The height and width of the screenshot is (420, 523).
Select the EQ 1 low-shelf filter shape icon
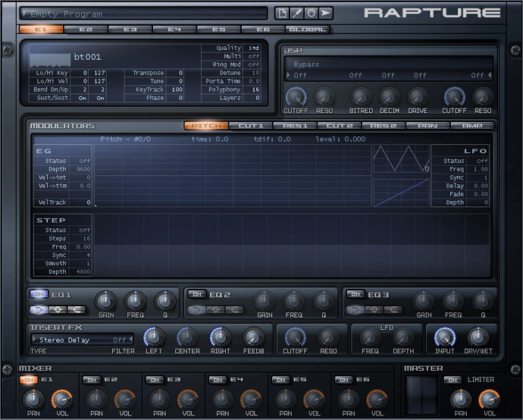tap(39, 310)
